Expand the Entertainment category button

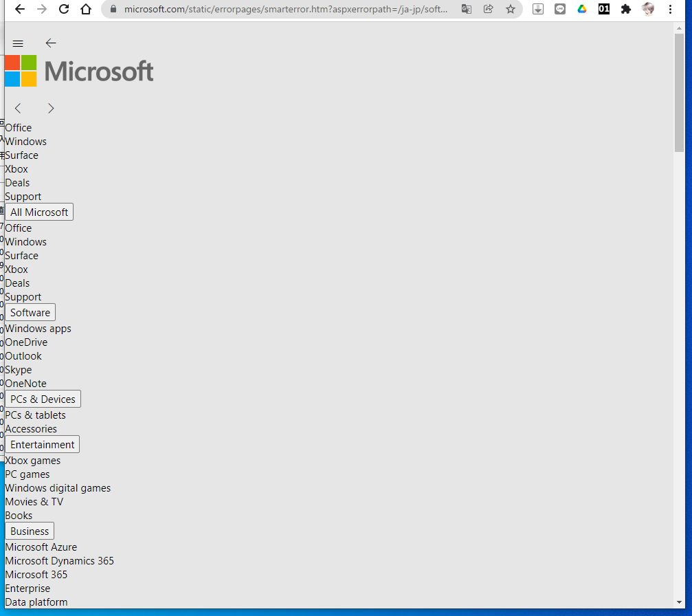click(x=43, y=445)
